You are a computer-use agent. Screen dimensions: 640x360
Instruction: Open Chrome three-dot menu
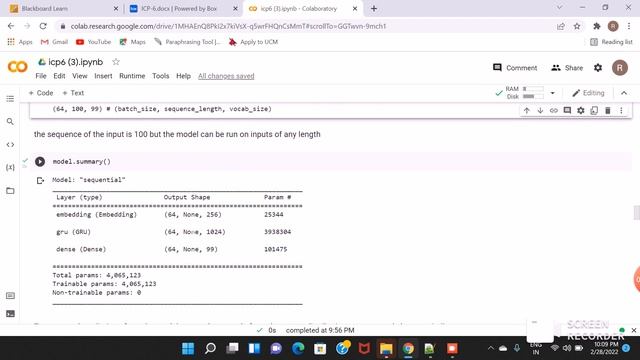[629, 26]
